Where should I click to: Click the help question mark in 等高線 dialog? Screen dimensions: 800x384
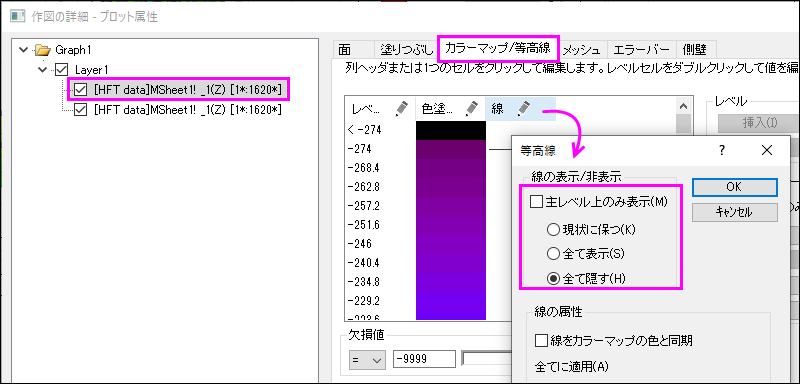pos(721,150)
